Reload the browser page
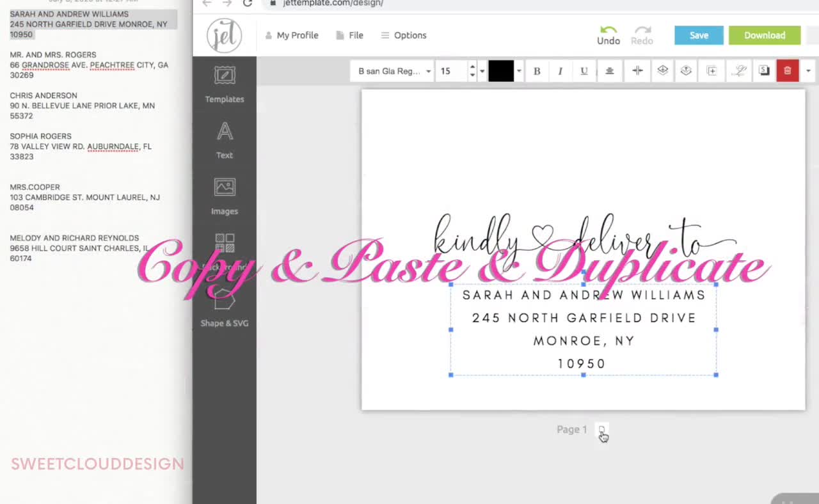The image size is (819, 504). pyautogui.click(x=248, y=3)
